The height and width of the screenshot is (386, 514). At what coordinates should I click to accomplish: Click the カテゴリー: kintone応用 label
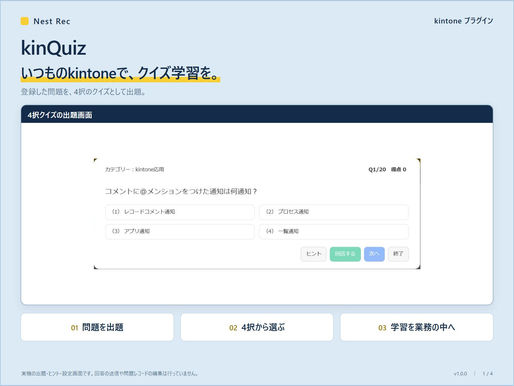tap(134, 169)
